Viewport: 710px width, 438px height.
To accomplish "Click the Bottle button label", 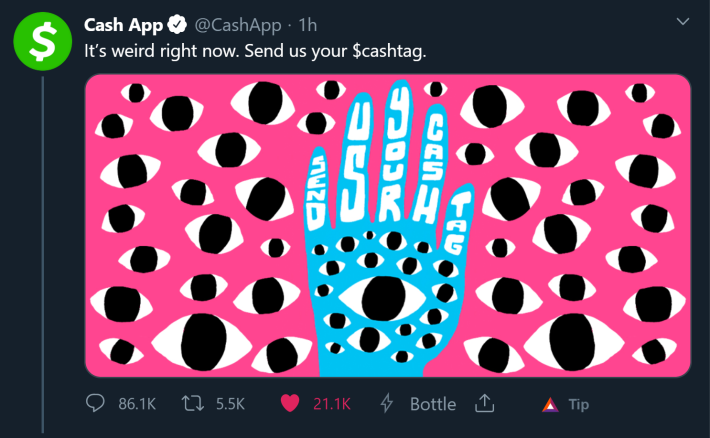I will pos(433,404).
